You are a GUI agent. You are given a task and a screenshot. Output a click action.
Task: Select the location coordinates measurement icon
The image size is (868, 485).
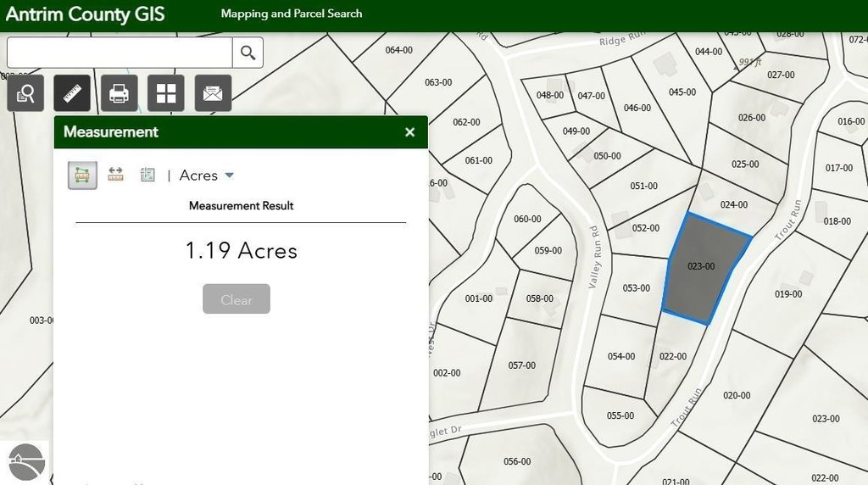coord(147,175)
